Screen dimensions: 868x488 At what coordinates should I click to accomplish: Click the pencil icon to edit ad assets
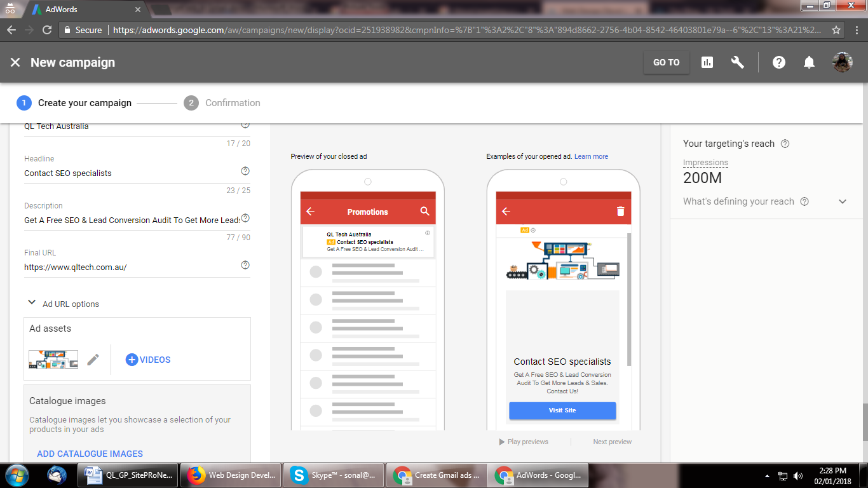(x=93, y=360)
